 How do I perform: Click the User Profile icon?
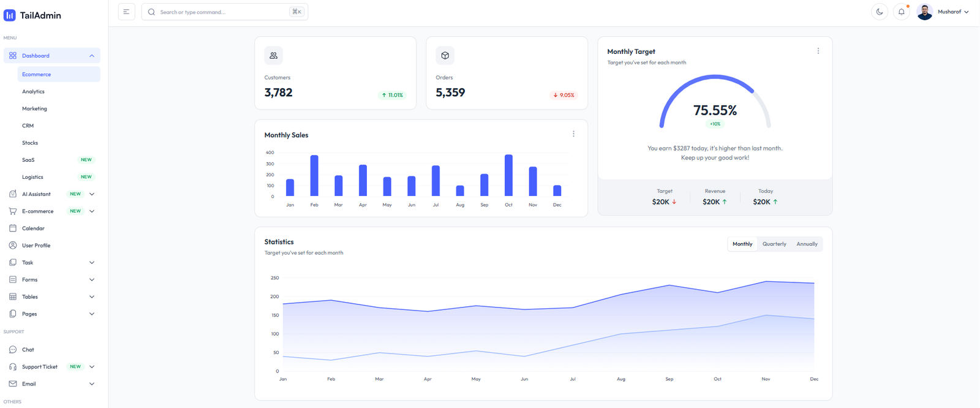click(13, 246)
